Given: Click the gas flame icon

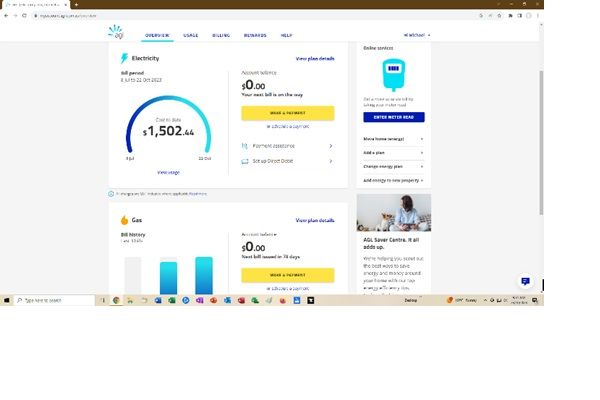Looking at the screenshot, I should coord(124,220).
